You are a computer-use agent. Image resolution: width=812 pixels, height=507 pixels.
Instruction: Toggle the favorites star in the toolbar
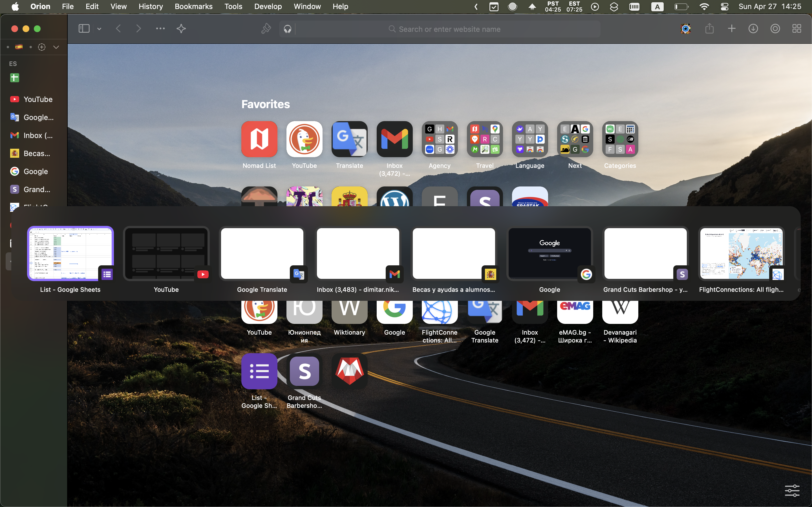pos(181,28)
